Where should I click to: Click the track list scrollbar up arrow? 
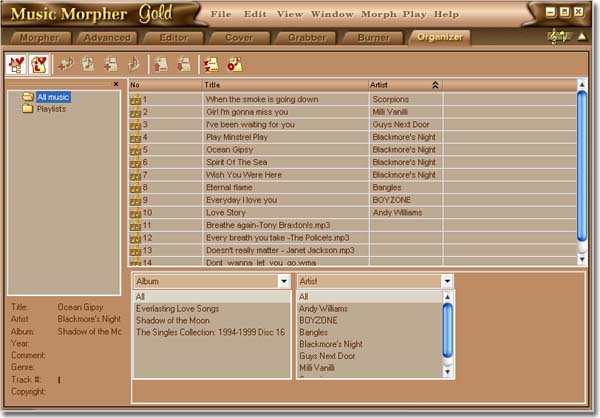(x=582, y=85)
